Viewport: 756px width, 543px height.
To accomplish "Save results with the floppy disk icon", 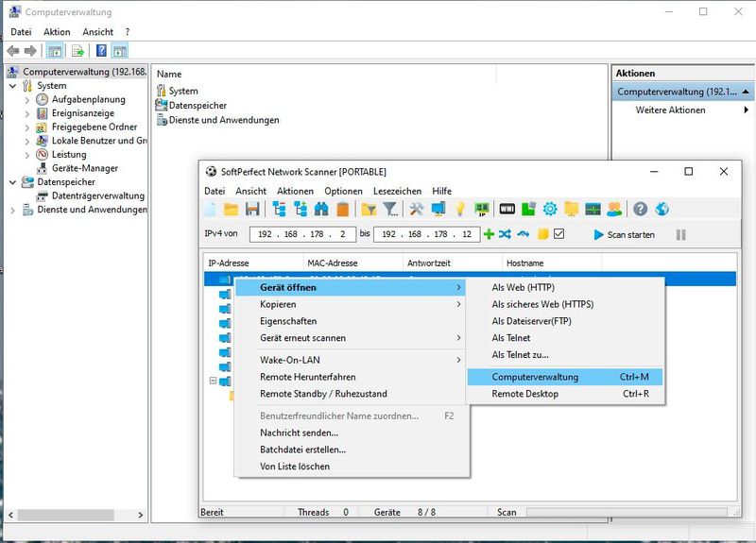I will 252,209.
